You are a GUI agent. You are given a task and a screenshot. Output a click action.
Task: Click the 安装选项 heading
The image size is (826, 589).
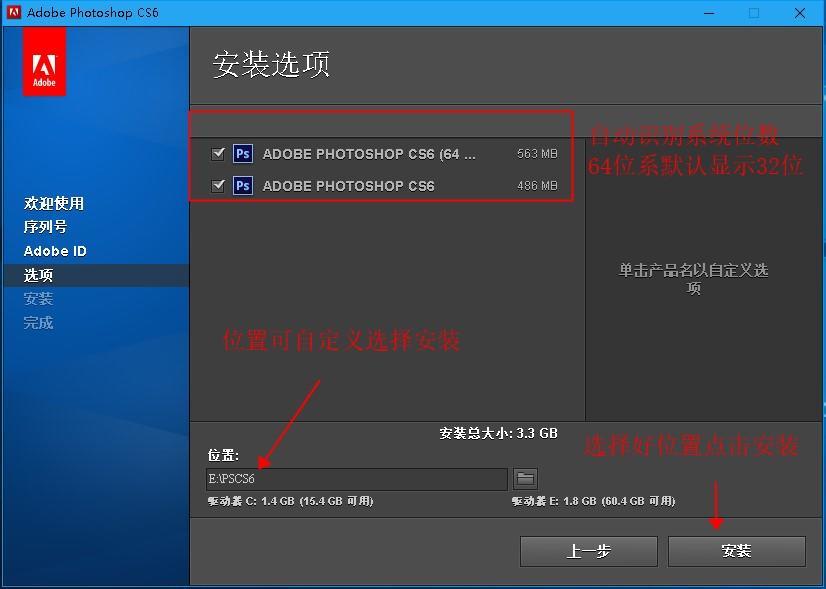(x=271, y=64)
